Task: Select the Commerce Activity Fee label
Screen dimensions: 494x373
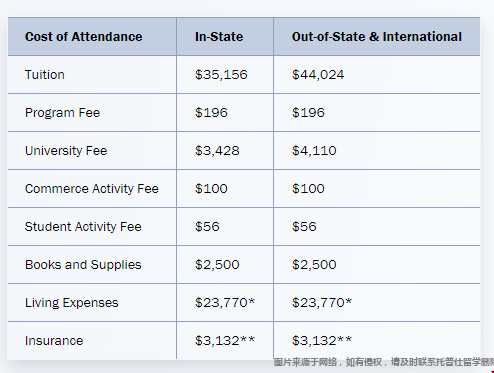Action: (92, 189)
